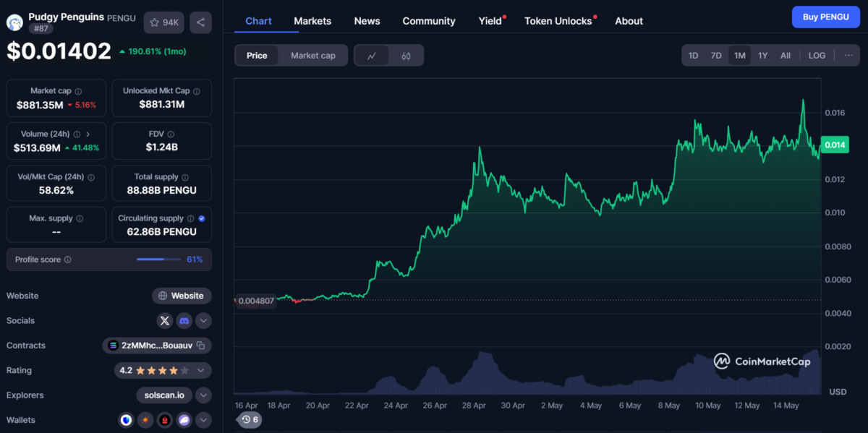
Task: Open the red lock wallet icon
Action: tap(165, 420)
